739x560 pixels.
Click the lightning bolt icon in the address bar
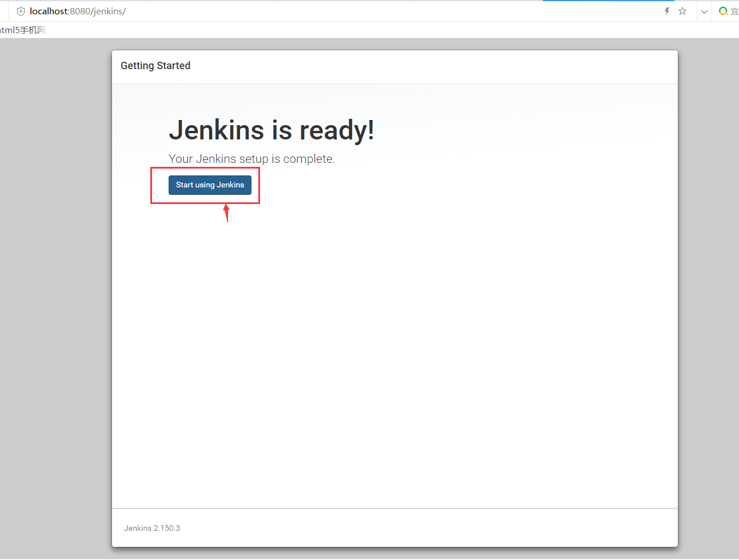point(667,11)
